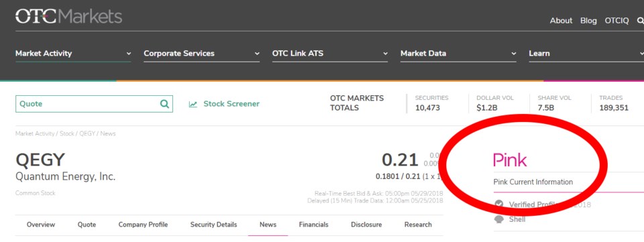Click the magnifier icon in Quote box

pos(164,104)
